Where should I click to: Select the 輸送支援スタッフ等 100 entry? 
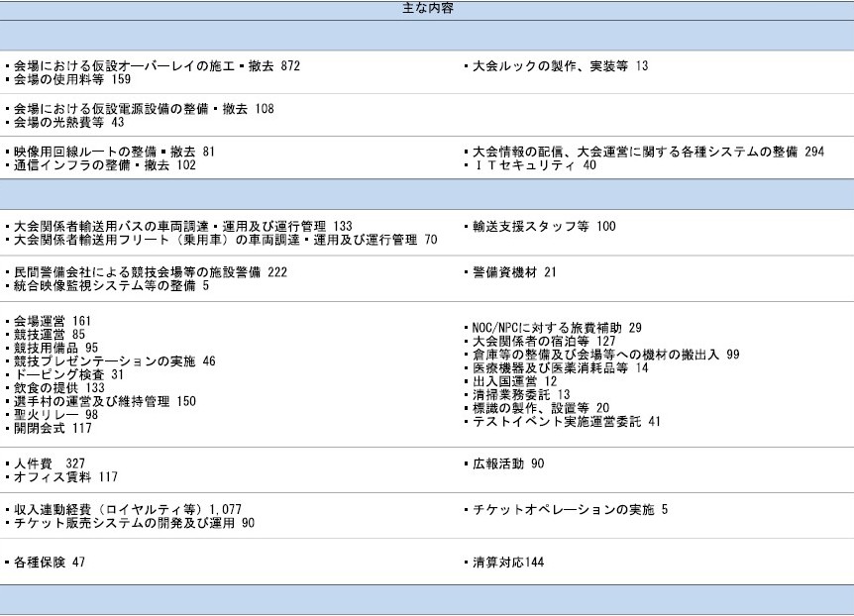click(543, 227)
